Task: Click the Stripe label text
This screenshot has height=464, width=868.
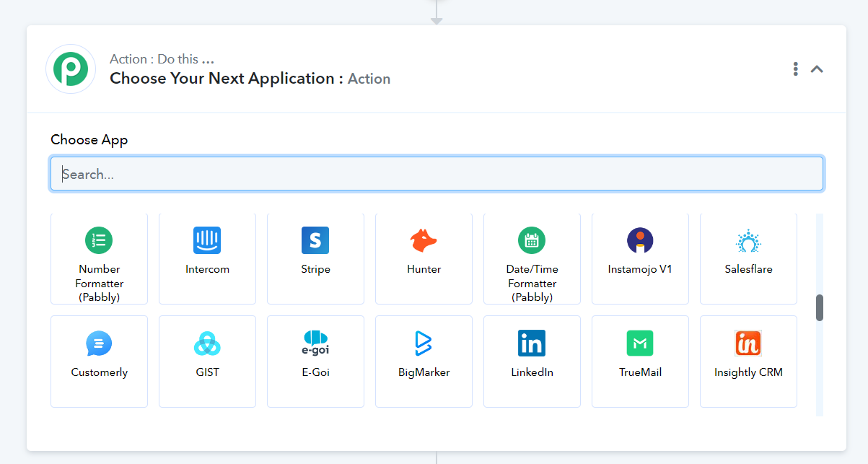Action: (315, 269)
